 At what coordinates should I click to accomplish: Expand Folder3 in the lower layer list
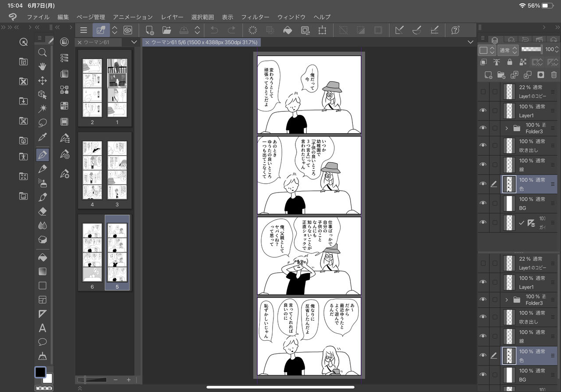click(506, 299)
